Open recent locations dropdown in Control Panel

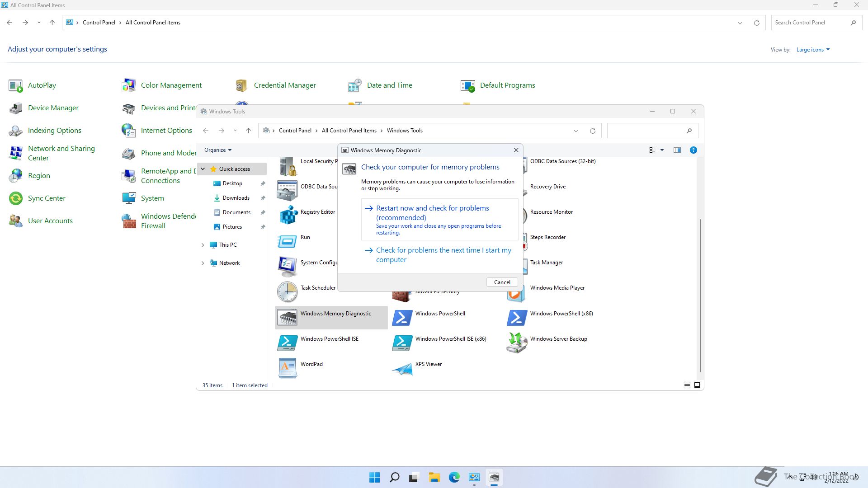pos(39,23)
